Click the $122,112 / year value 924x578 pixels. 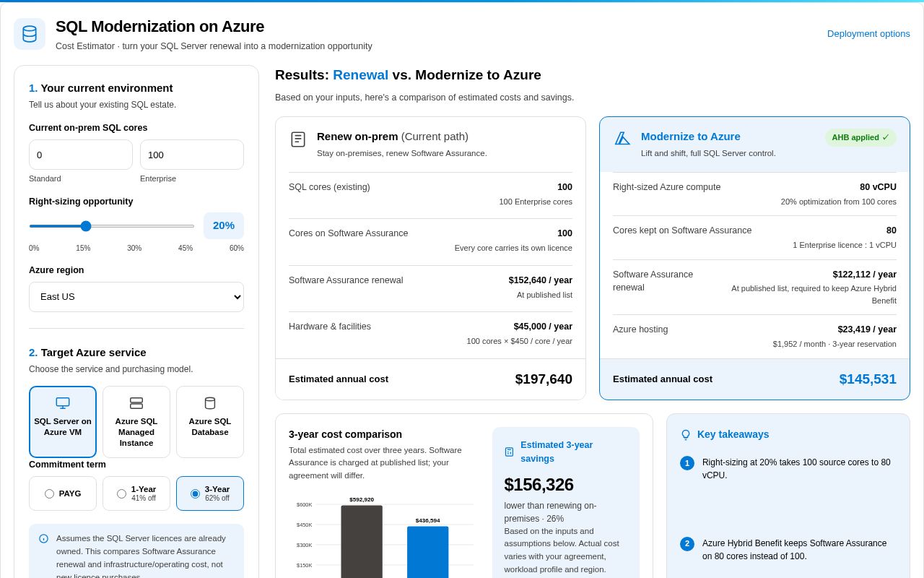pos(865,275)
